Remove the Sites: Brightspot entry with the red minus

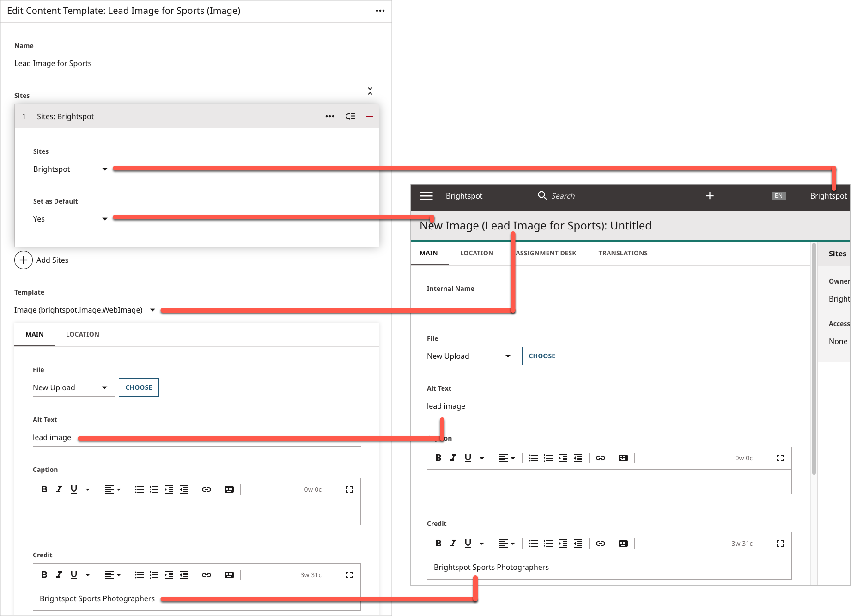click(x=370, y=116)
